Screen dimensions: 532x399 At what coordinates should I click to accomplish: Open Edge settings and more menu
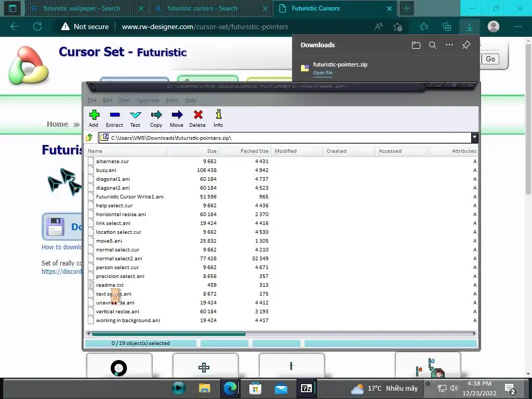click(x=517, y=26)
